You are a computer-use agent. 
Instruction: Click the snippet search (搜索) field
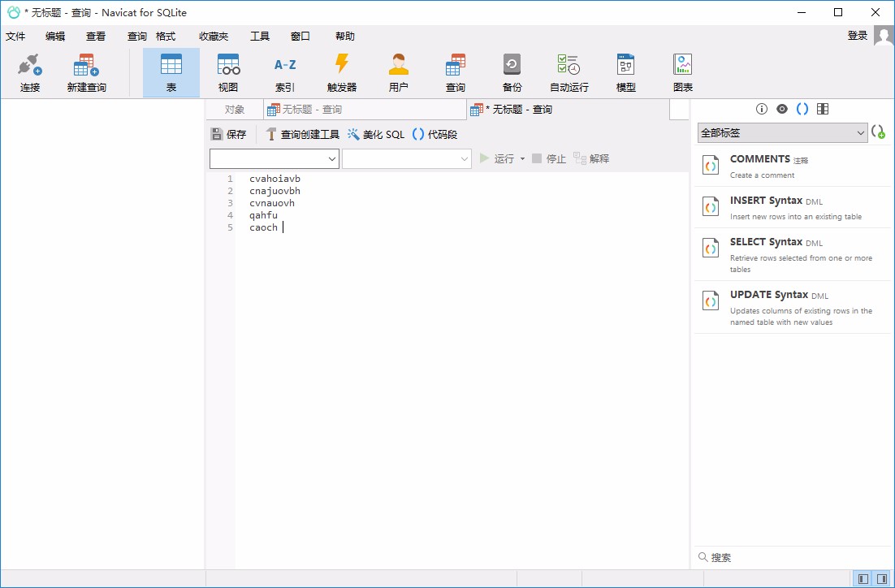point(792,557)
